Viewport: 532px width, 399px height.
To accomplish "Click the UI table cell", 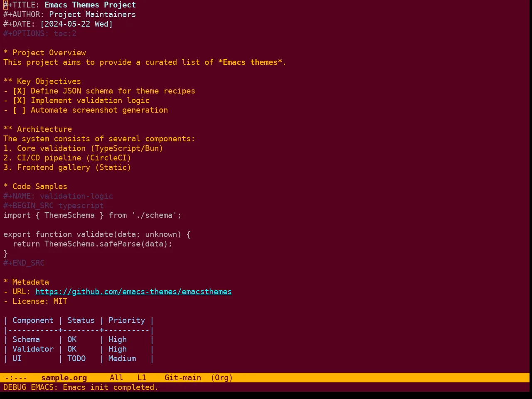I will coord(17,359).
